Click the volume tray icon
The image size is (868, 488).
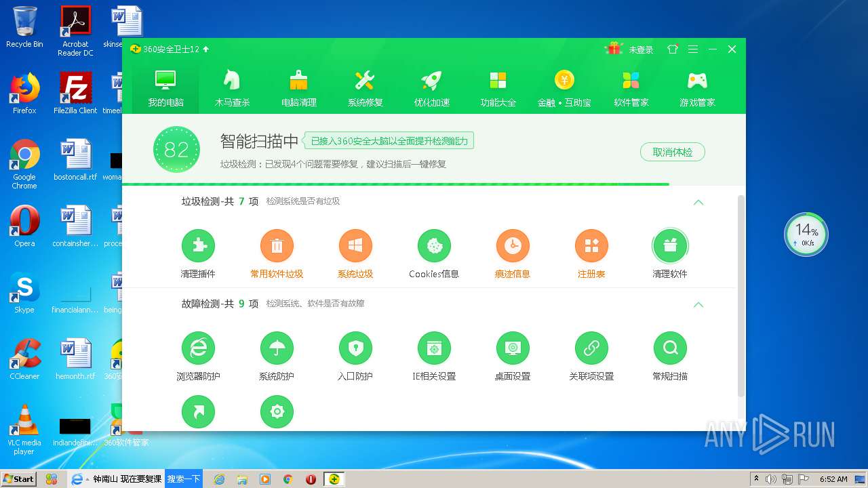(x=771, y=479)
